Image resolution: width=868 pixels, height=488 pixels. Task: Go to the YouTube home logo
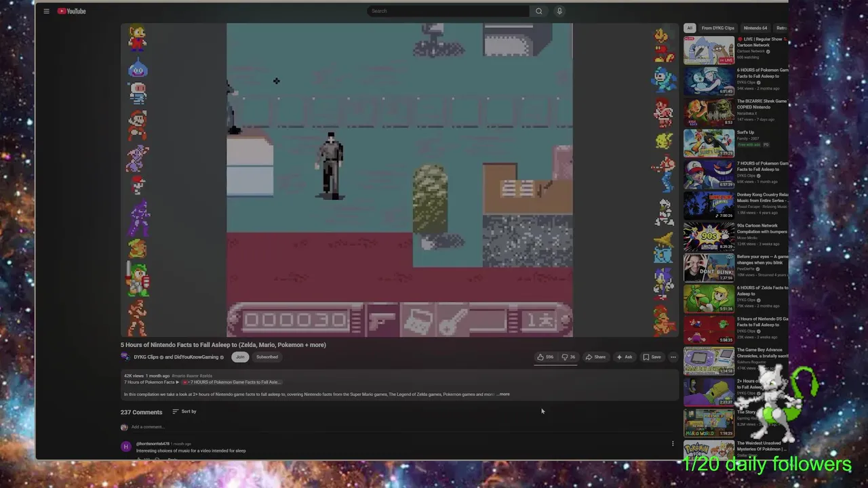click(71, 11)
